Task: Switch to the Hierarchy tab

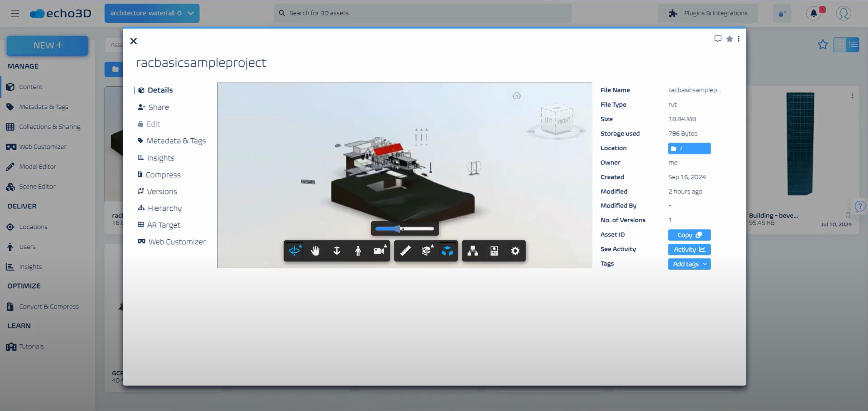Action: pos(164,208)
